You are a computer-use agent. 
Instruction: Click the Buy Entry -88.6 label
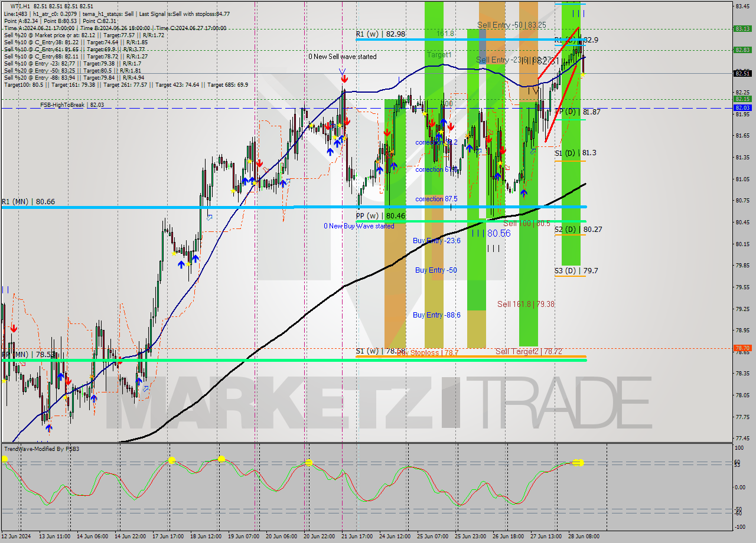[x=436, y=315]
